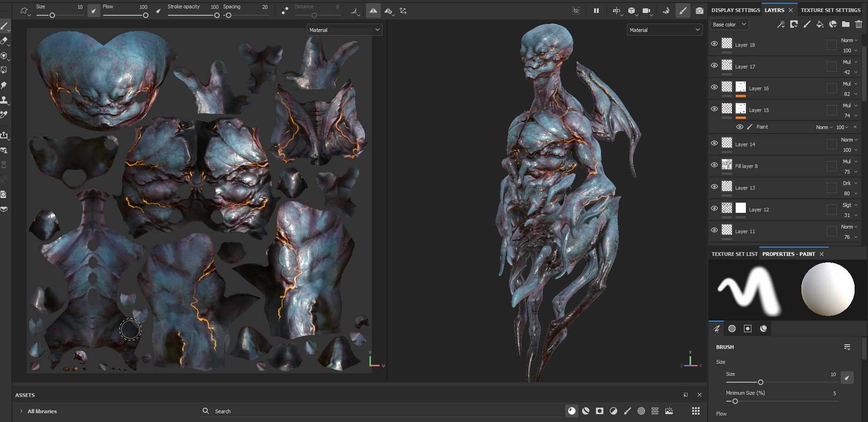The height and width of the screenshot is (422, 868).
Task: Open viewport mode cube icon
Action: click(632, 11)
